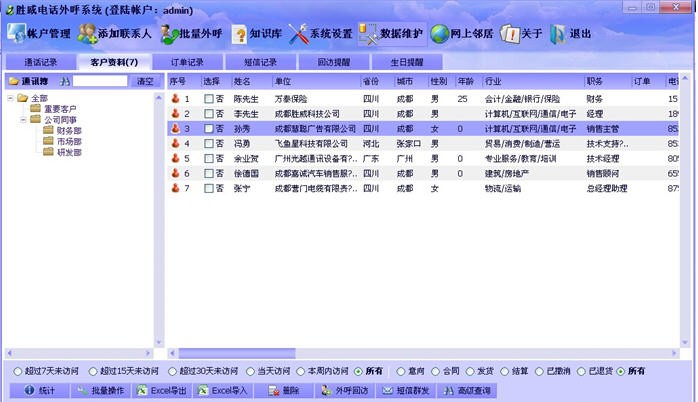Select the 已撤消 order status radio
The image size is (698, 402).
click(x=539, y=371)
